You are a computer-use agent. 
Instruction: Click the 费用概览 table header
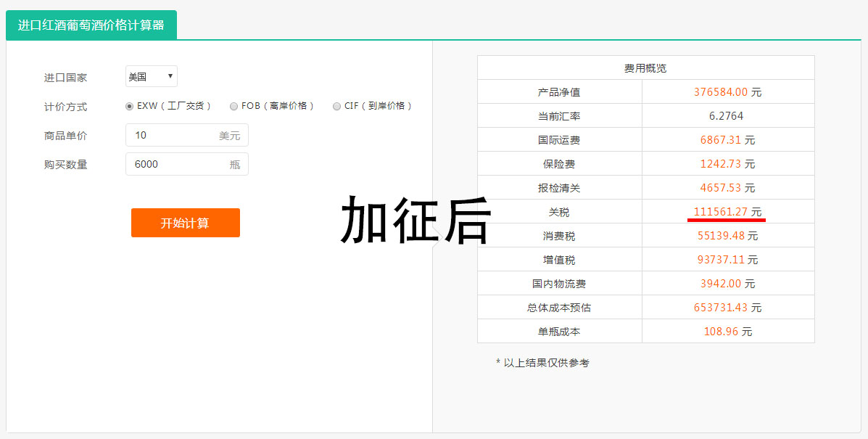pos(645,68)
